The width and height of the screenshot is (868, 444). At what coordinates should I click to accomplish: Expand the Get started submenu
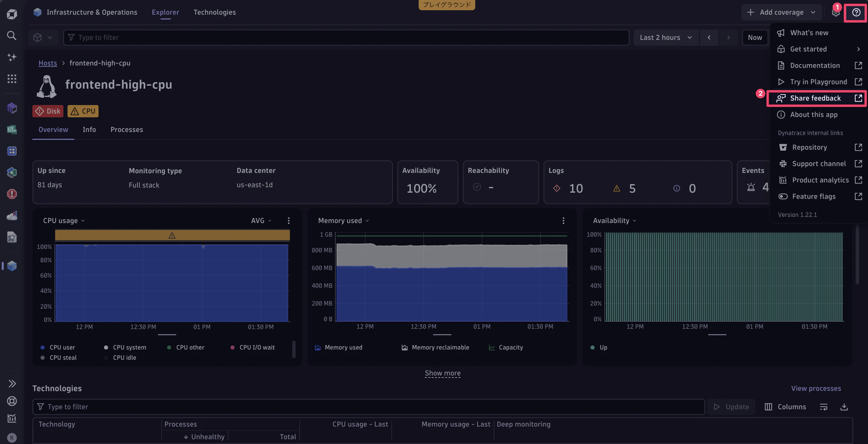pos(819,49)
